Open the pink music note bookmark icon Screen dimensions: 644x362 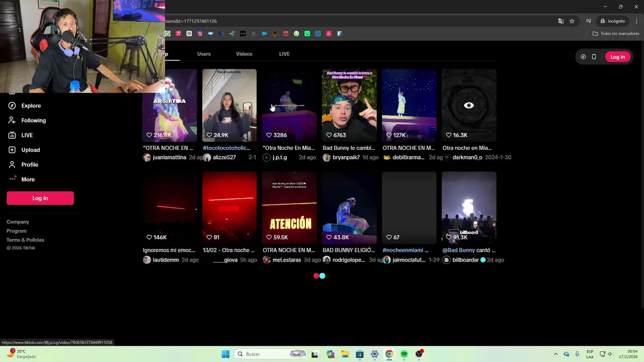(x=178, y=34)
